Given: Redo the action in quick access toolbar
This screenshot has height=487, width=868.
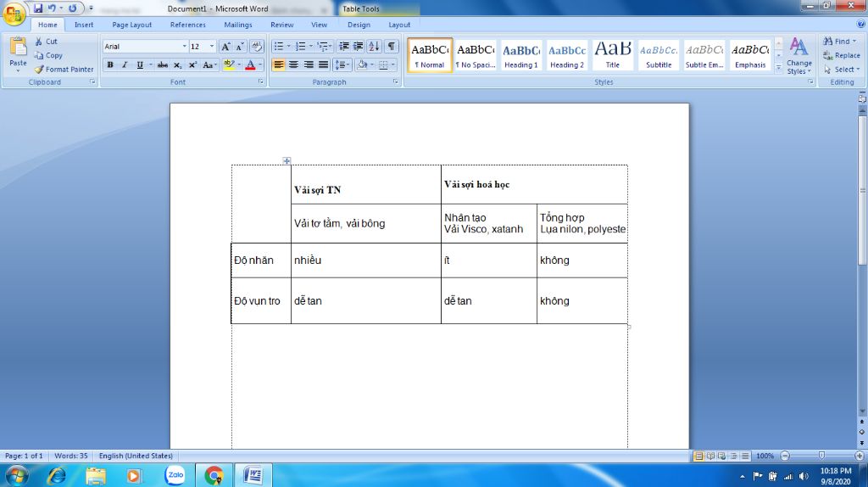Looking at the screenshot, I should tap(73, 8).
